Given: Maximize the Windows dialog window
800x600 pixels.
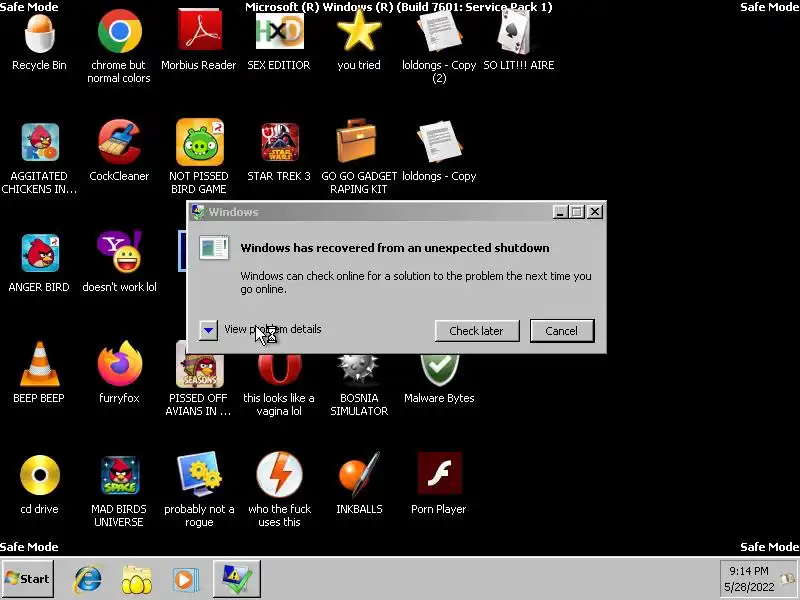Looking at the screenshot, I should [577, 212].
